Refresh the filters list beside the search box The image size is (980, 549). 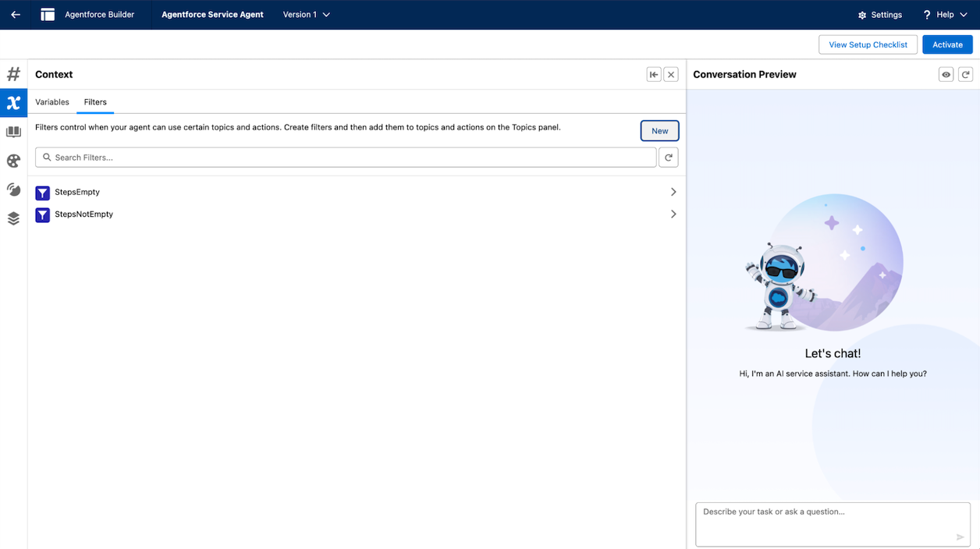click(x=669, y=157)
